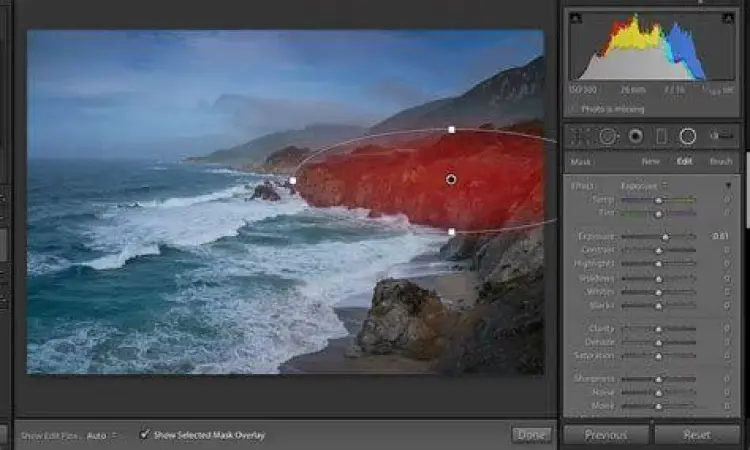Toggle Show Selected Mask Overlay checkbox
This screenshot has height=450, width=750.
tap(144, 434)
